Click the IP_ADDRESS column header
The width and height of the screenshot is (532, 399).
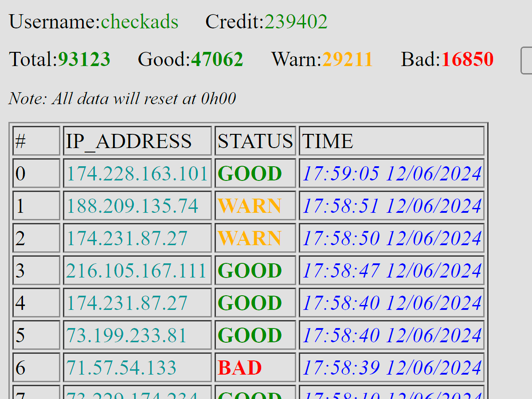pos(129,141)
